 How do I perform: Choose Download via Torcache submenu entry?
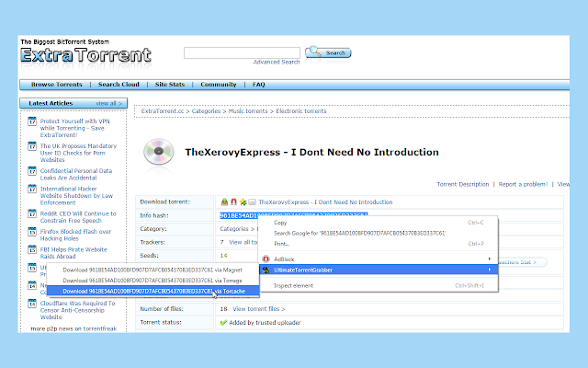pos(153,291)
